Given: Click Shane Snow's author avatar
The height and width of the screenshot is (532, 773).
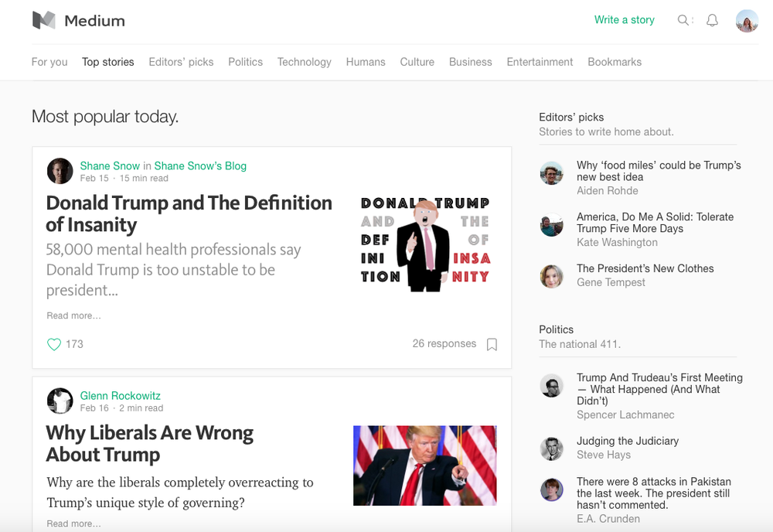Looking at the screenshot, I should (60, 171).
